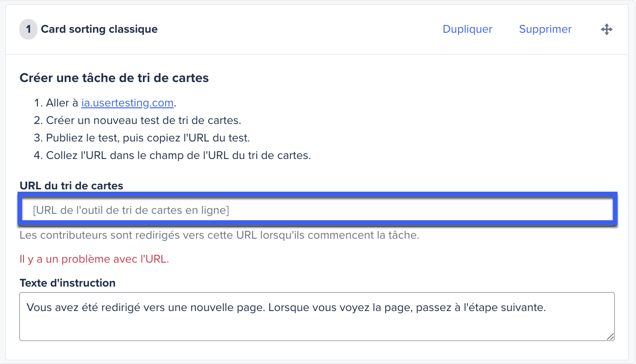Duplicate the card sorting task via Dupliquer
636x364 pixels.
[467, 29]
